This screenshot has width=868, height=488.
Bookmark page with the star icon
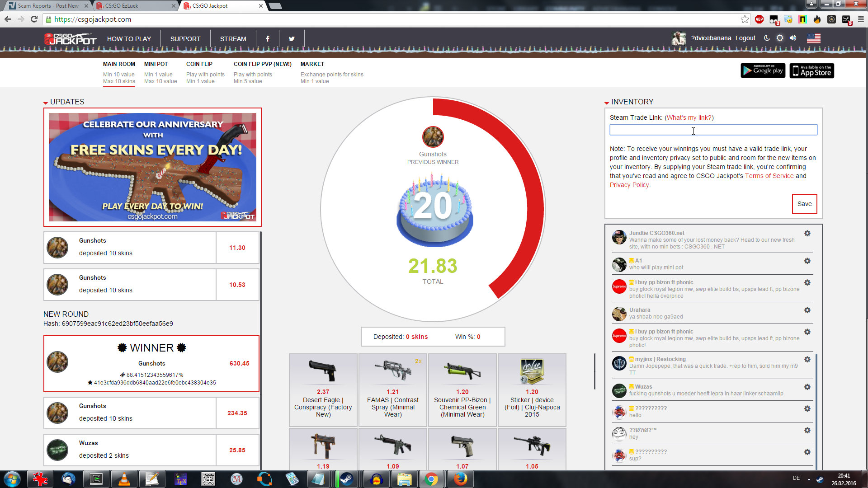tap(745, 19)
